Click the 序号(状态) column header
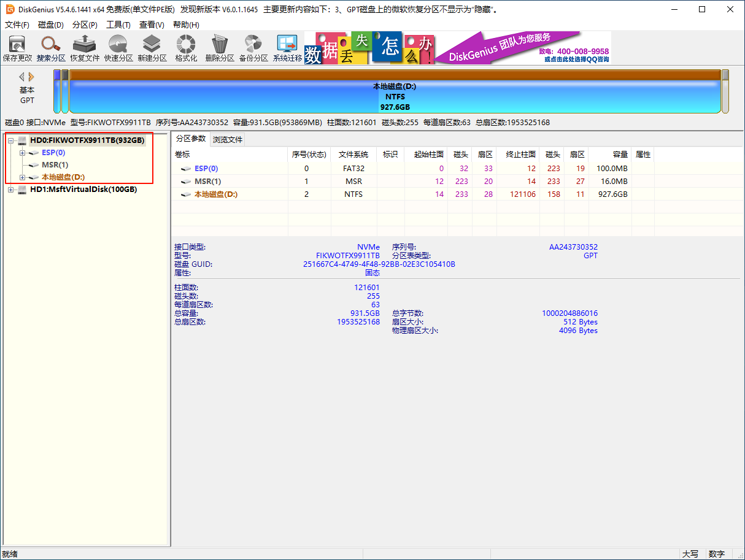This screenshot has height=560, width=745. pos(309,155)
